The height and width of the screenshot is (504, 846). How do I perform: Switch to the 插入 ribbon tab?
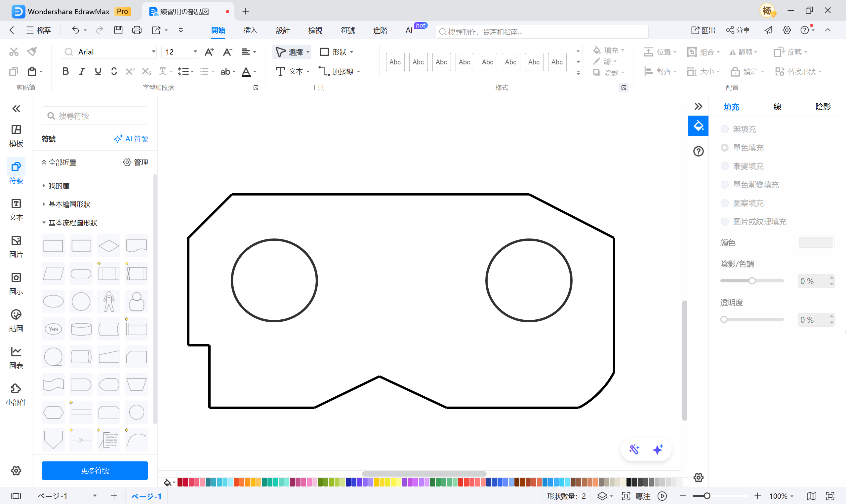coord(250,30)
